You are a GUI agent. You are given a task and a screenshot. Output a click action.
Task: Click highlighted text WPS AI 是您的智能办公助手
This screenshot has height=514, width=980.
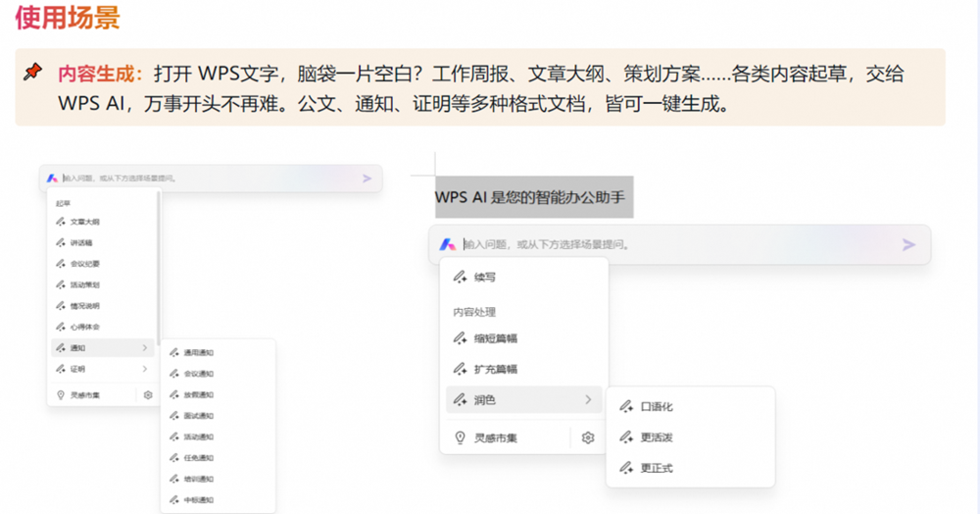530,197
